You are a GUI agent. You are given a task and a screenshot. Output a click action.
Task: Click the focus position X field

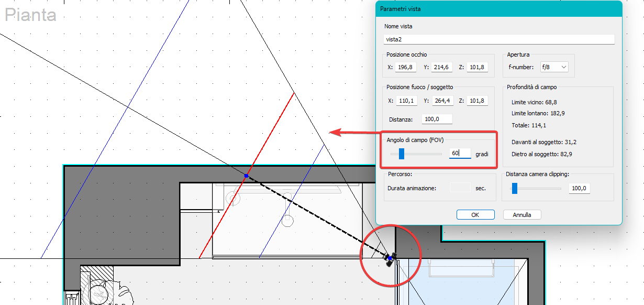pos(406,101)
